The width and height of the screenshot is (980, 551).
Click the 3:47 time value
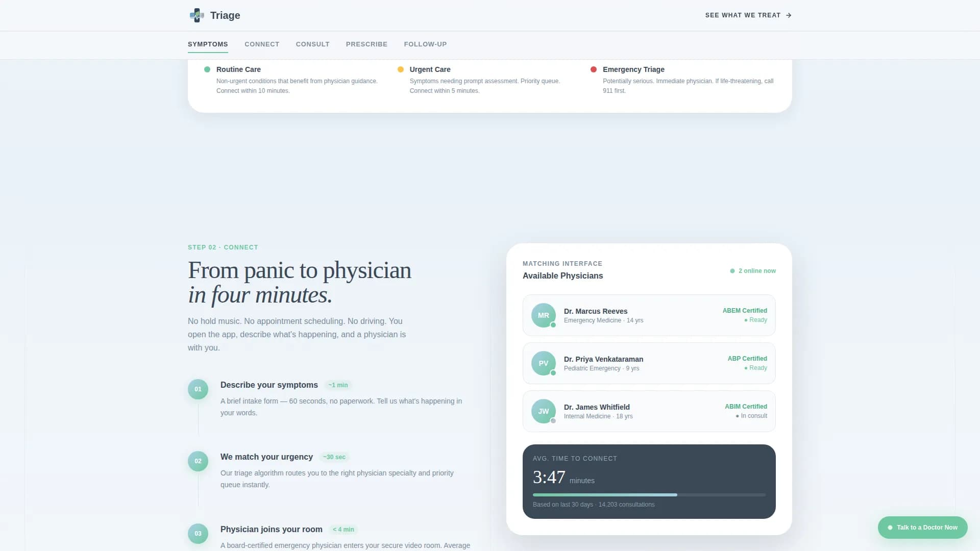point(549,477)
